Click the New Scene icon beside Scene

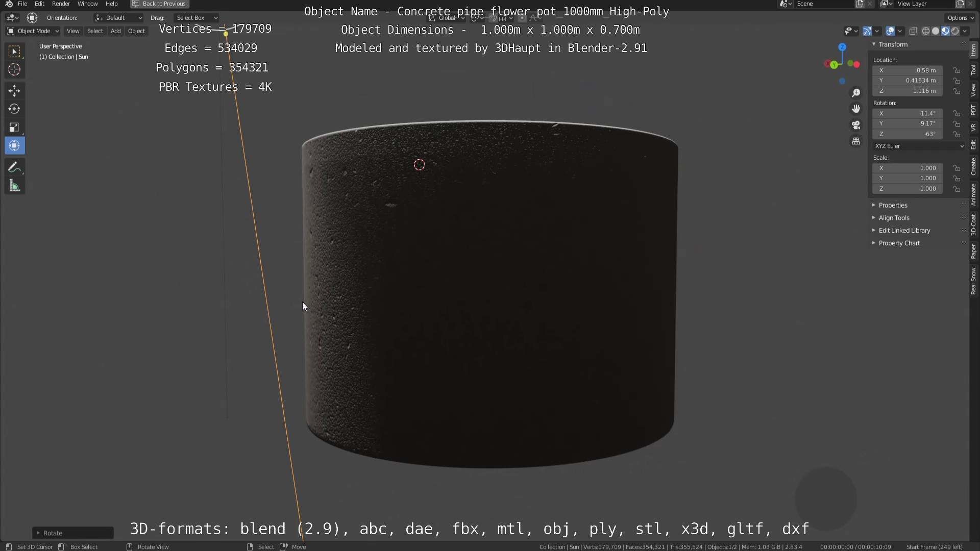860,4
